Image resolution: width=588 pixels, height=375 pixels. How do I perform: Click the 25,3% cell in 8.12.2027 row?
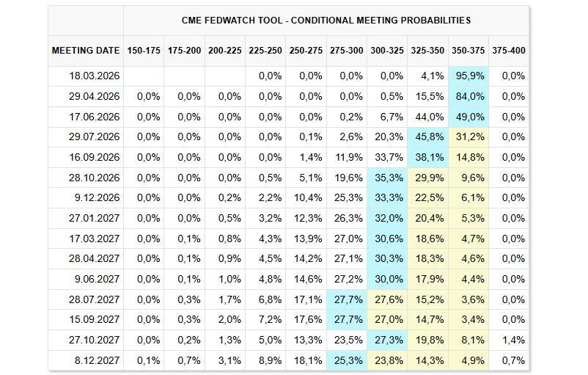[348, 361]
